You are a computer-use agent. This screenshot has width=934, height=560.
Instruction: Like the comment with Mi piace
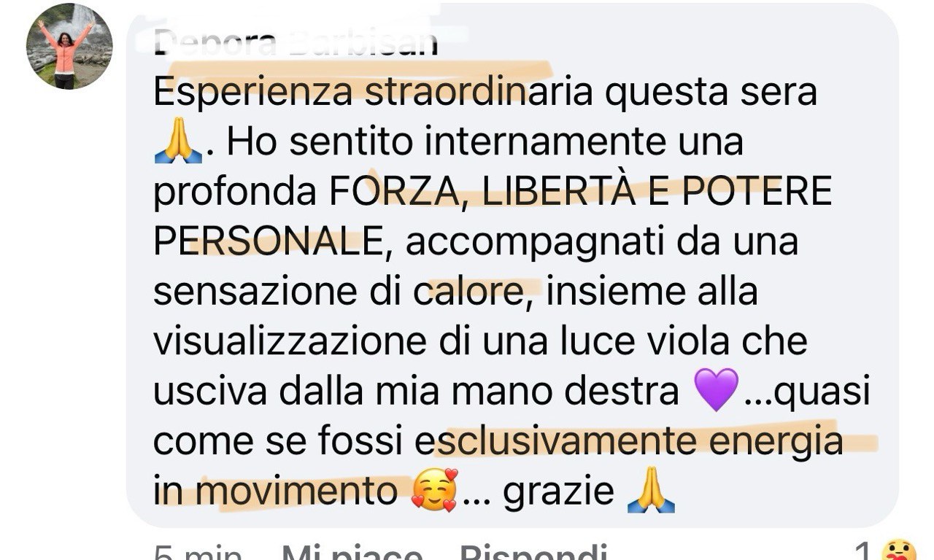[351, 553]
